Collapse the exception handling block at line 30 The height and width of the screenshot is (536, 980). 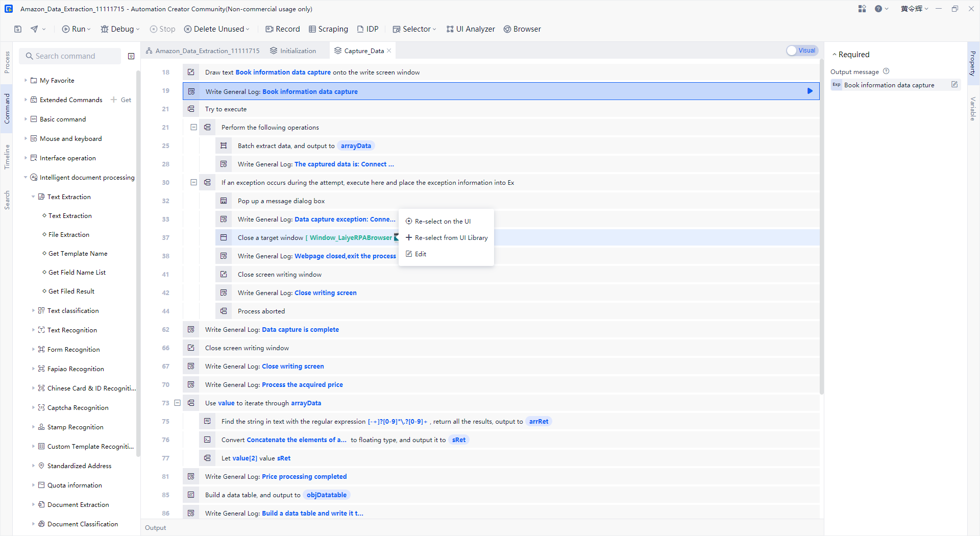click(193, 182)
